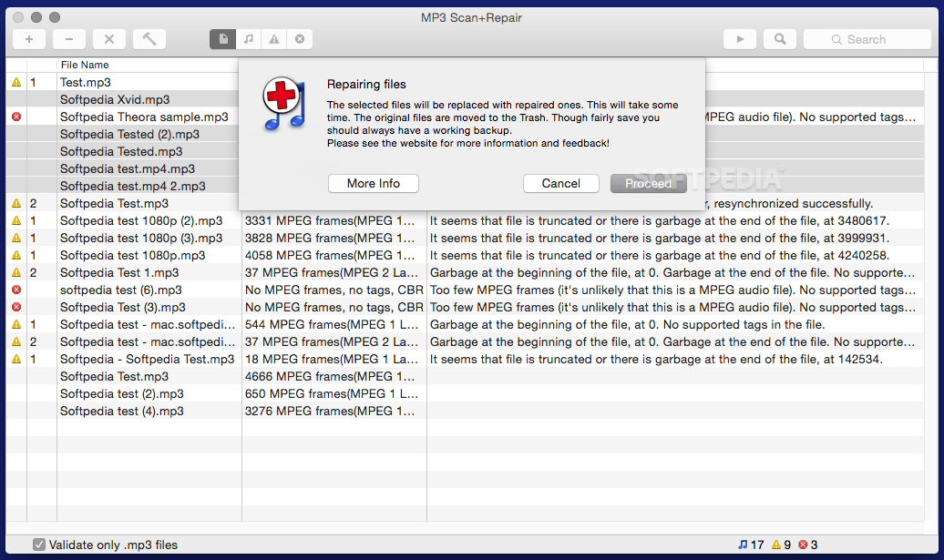
Task: Show all files via the document filter icon
Action: click(222, 39)
